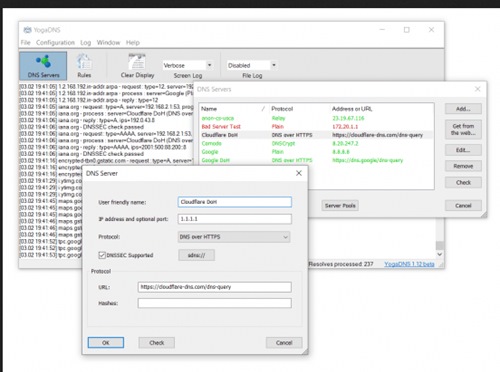Select the Google DoH server row
Viewport: 500px width, 372px height.
coord(316,160)
